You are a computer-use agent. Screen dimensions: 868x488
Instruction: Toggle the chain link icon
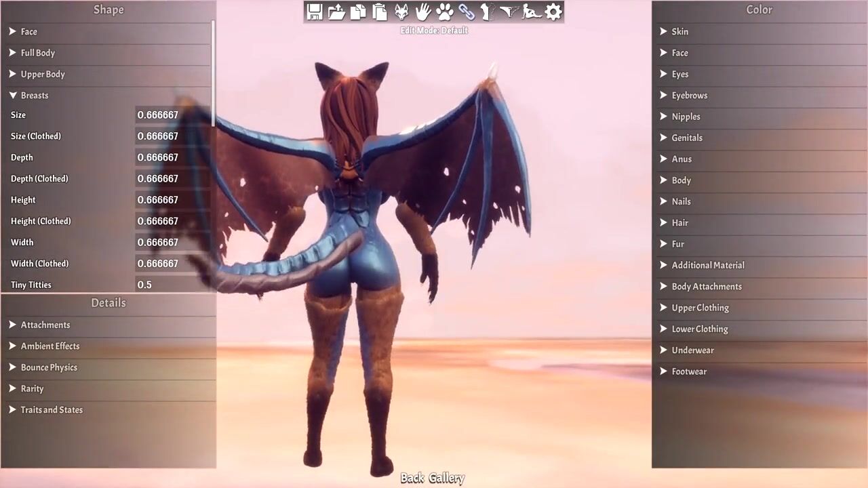coord(467,12)
